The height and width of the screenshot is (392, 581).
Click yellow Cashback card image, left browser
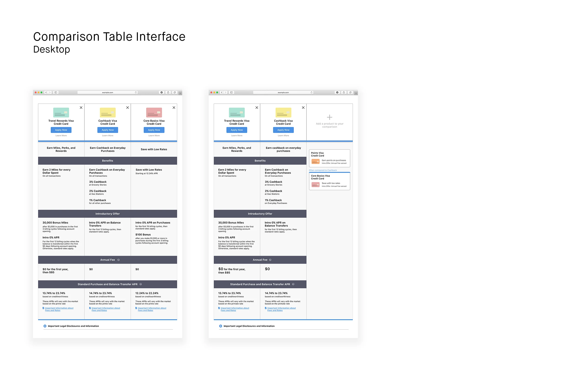coord(108,113)
